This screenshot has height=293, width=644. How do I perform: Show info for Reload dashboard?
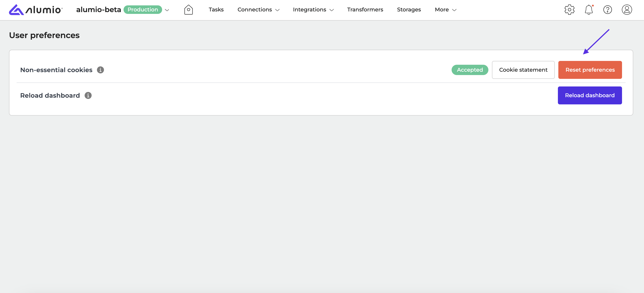click(88, 95)
